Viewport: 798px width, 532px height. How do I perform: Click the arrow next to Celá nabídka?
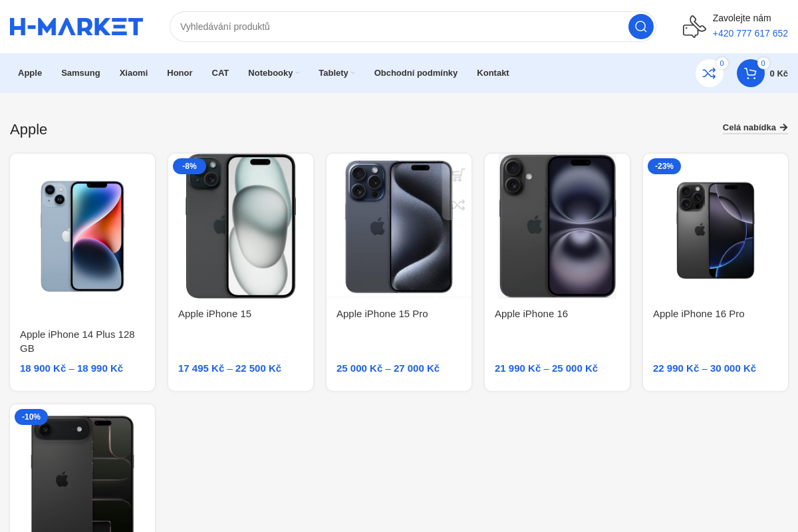[x=783, y=128]
